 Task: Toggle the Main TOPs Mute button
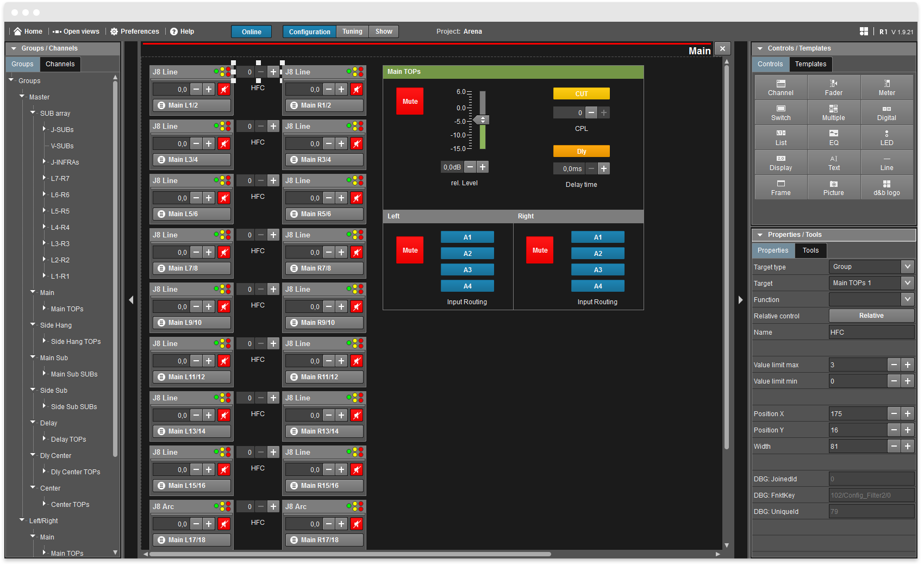coord(410,102)
